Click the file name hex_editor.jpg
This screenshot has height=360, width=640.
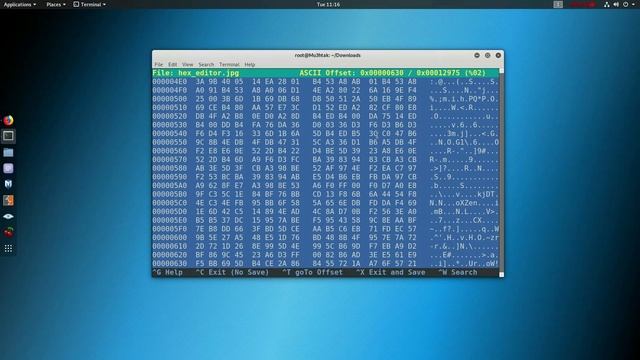click(209, 73)
